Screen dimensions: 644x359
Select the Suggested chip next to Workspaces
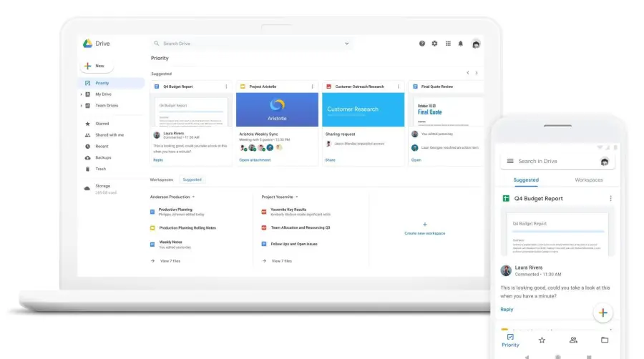[192, 179]
